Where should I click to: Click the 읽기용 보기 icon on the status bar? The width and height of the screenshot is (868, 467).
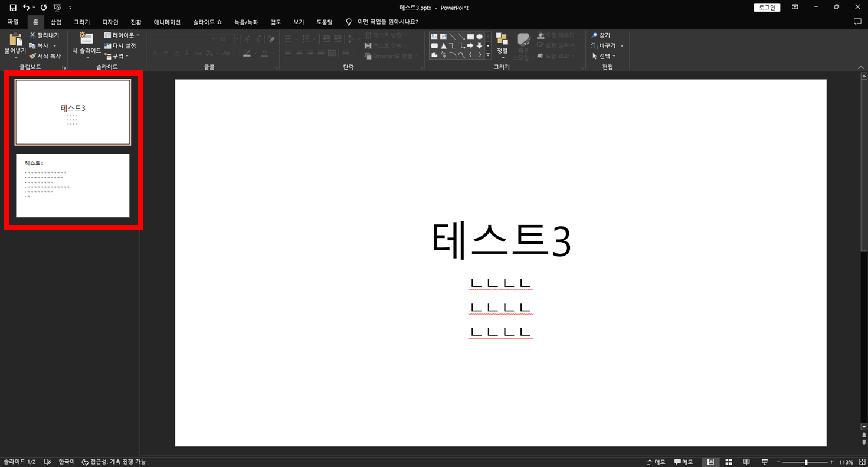[x=746, y=461]
